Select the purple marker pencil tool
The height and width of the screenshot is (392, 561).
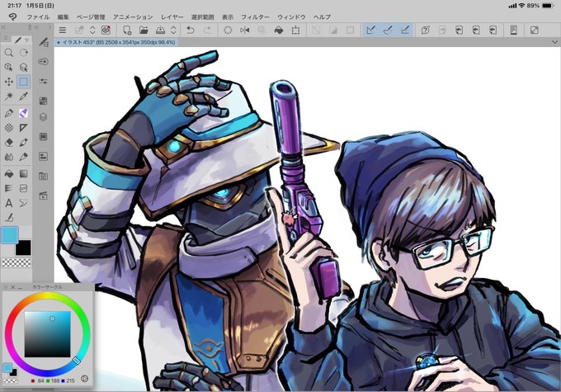coord(24,114)
